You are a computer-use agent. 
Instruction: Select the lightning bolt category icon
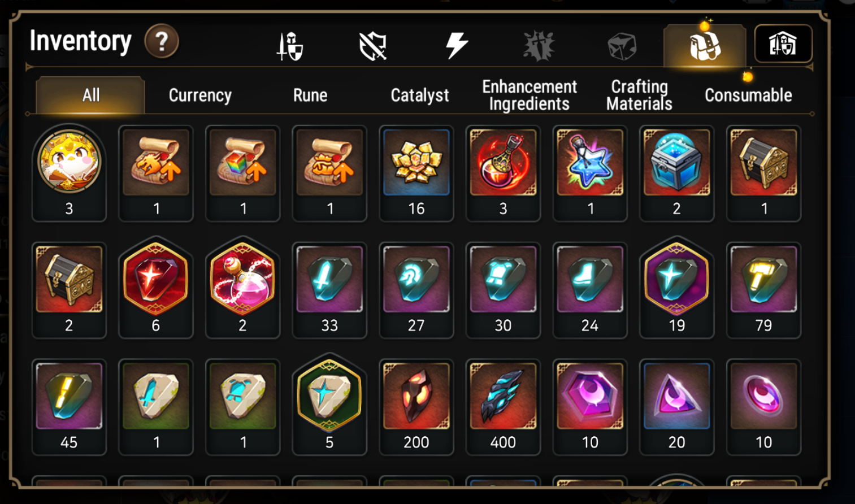457,45
